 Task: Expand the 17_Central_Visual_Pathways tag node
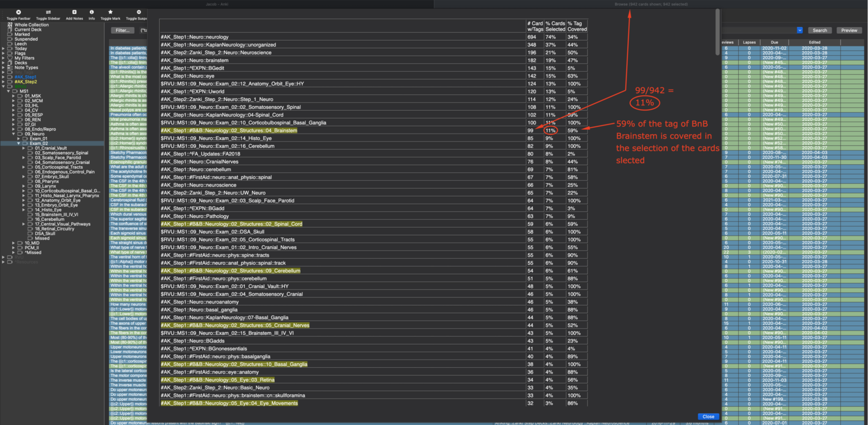[x=24, y=224]
